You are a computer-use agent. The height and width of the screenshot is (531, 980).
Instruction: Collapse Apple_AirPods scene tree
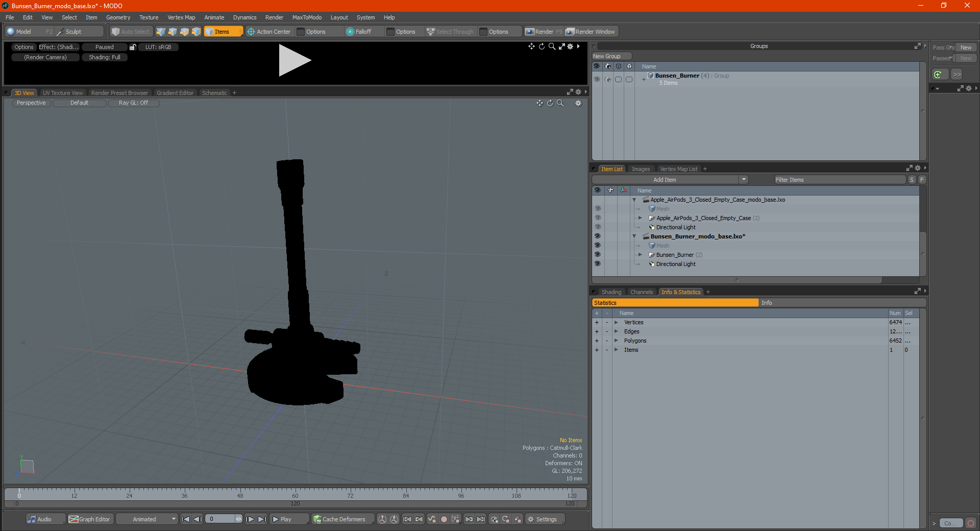(x=634, y=200)
